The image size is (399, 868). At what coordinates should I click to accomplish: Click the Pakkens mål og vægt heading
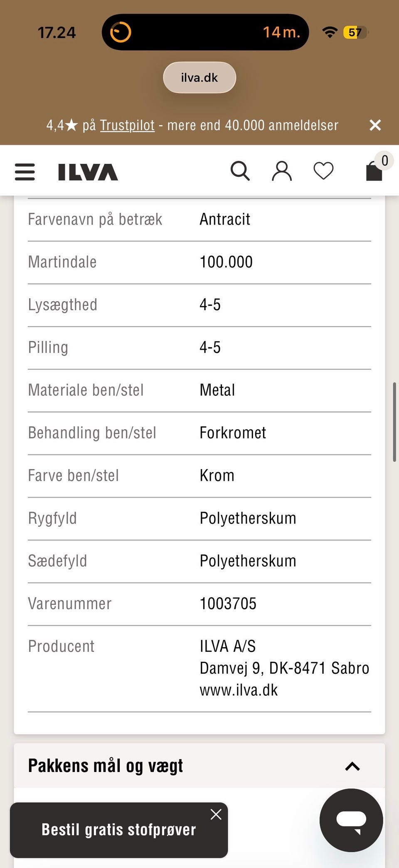point(106,766)
